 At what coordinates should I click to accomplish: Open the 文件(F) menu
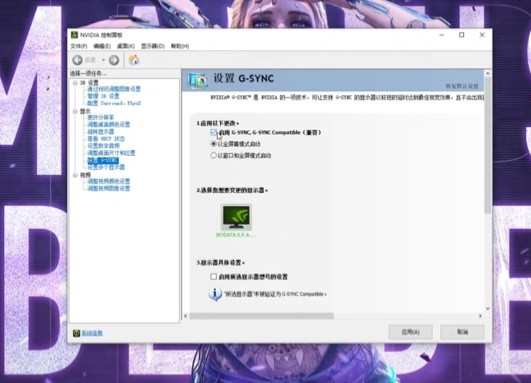point(79,46)
